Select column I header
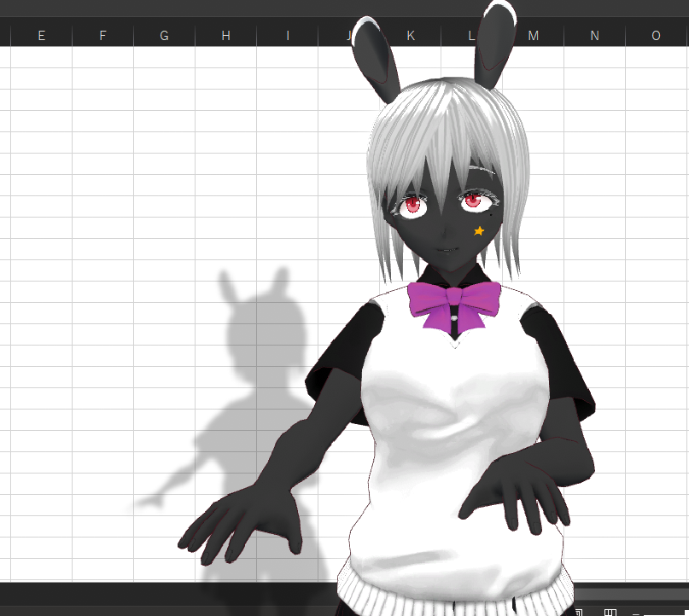Image resolution: width=689 pixels, height=616 pixels. click(x=288, y=36)
